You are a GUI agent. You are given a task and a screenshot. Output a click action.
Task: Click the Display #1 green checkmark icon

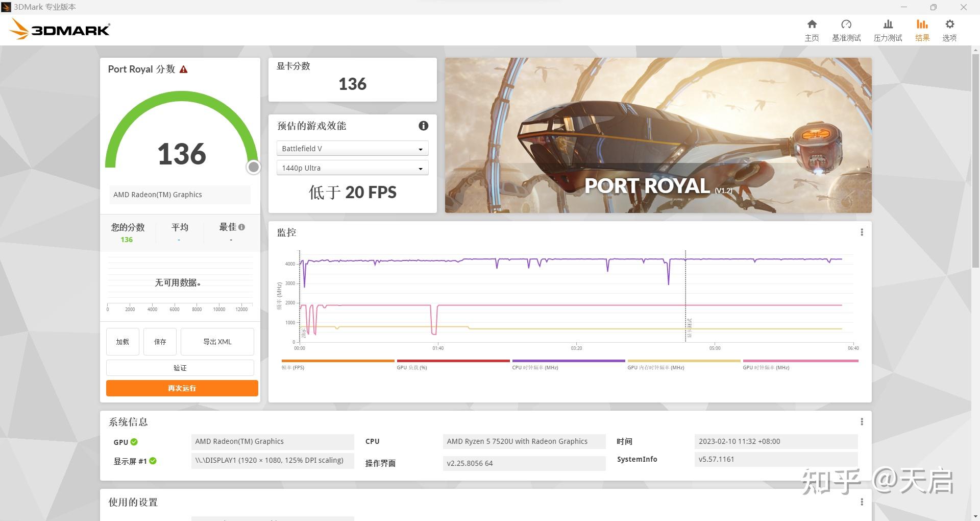[x=153, y=461]
